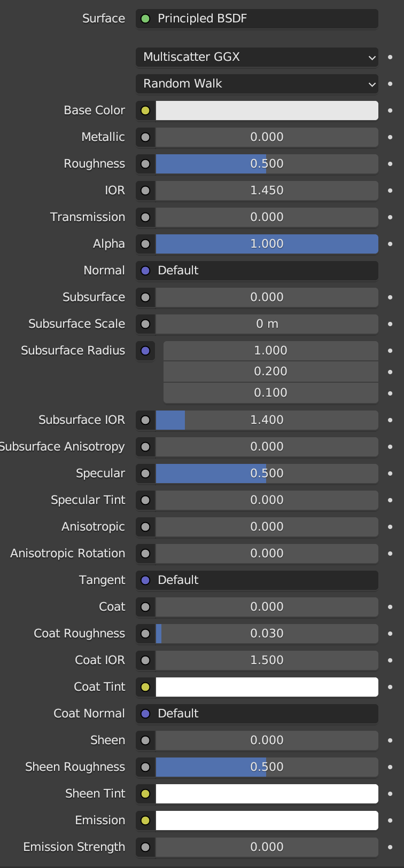Click the Coat Roughness socket icon

(x=145, y=634)
